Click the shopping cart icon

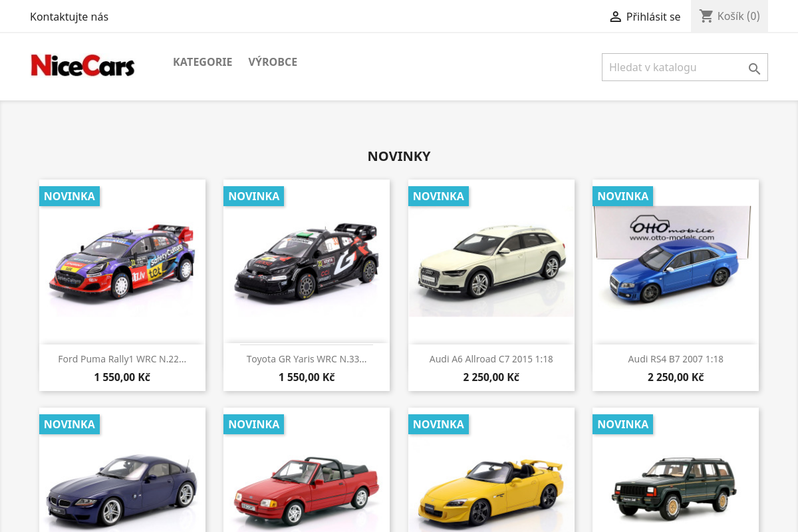(706, 16)
